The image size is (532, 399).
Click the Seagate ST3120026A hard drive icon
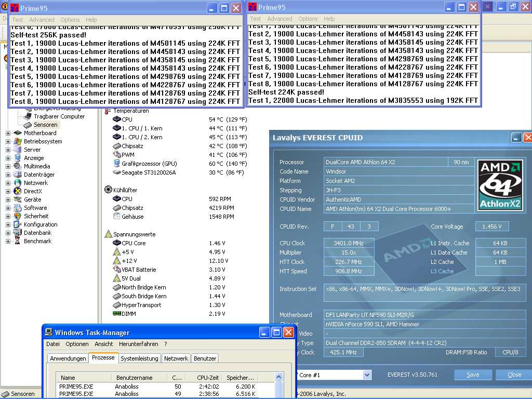117,172
